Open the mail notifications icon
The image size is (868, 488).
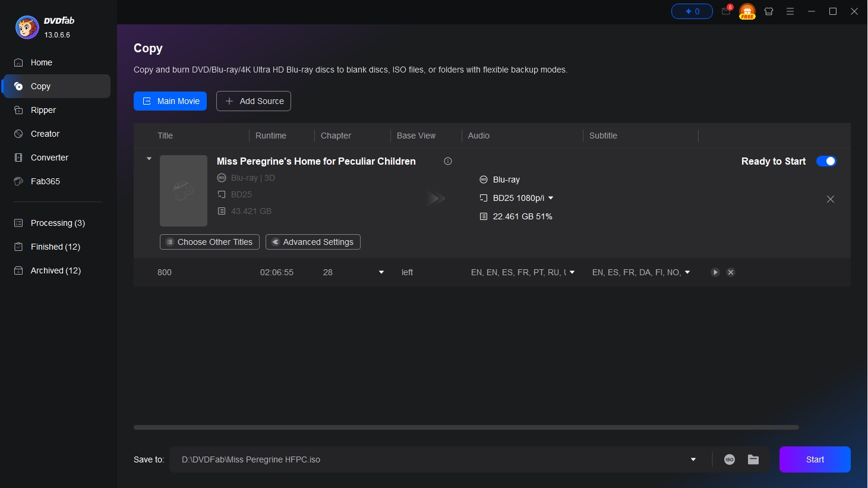[726, 11]
